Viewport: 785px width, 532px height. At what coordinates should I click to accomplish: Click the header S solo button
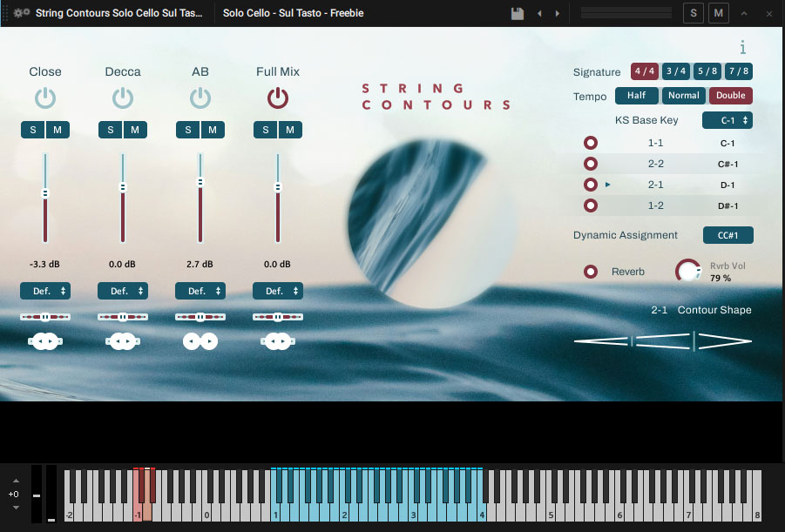pos(694,14)
